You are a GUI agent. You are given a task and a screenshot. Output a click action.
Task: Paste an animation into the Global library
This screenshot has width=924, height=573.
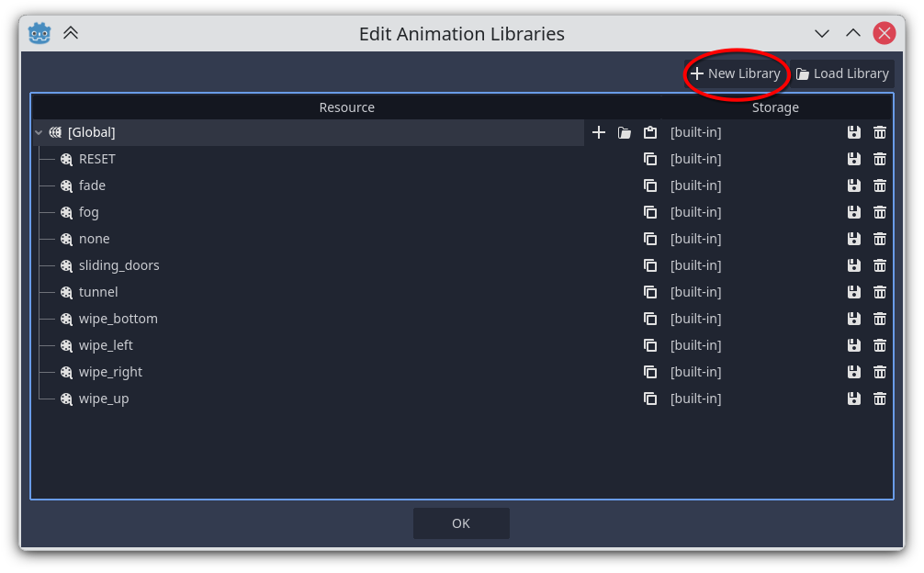650,131
